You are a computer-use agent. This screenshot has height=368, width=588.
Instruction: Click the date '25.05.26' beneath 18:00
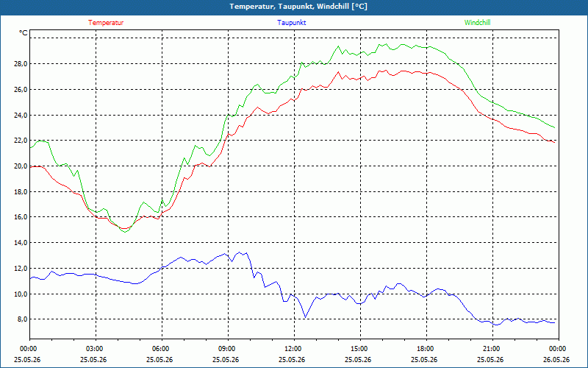[424, 360]
